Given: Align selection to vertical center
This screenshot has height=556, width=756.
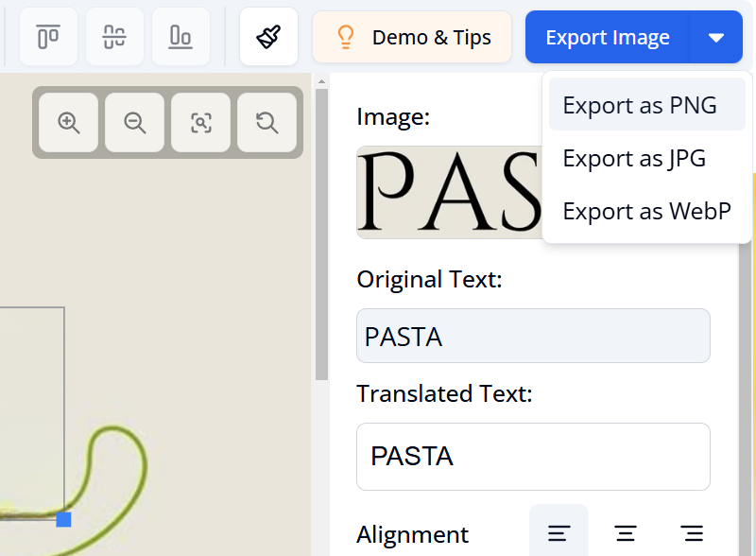Looking at the screenshot, I should [x=113, y=36].
